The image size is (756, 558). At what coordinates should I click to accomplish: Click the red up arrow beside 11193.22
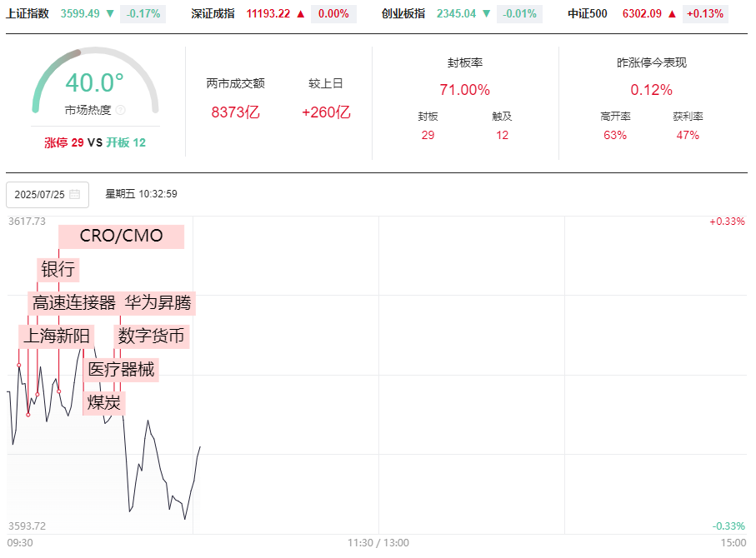301,13
